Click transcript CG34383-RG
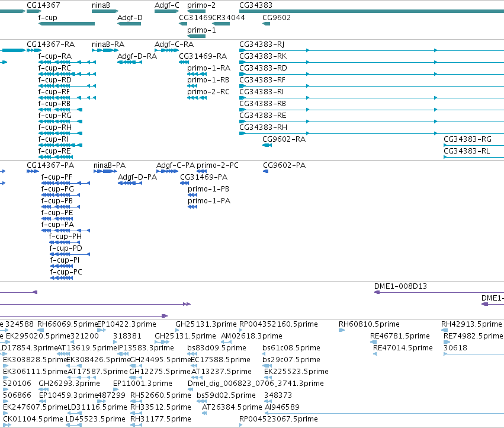 tap(467, 139)
